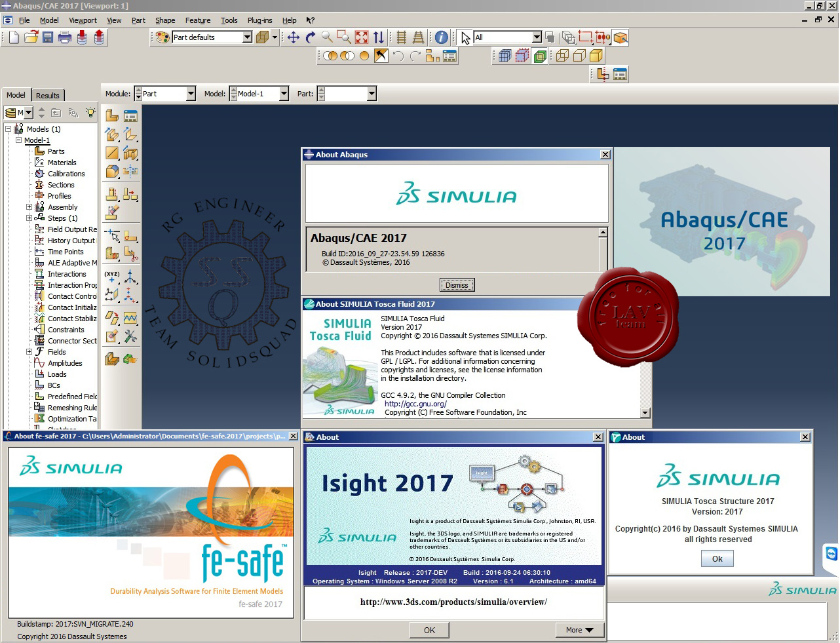Expand the Fields tree node
Screen dimensions: 840x643
point(29,352)
